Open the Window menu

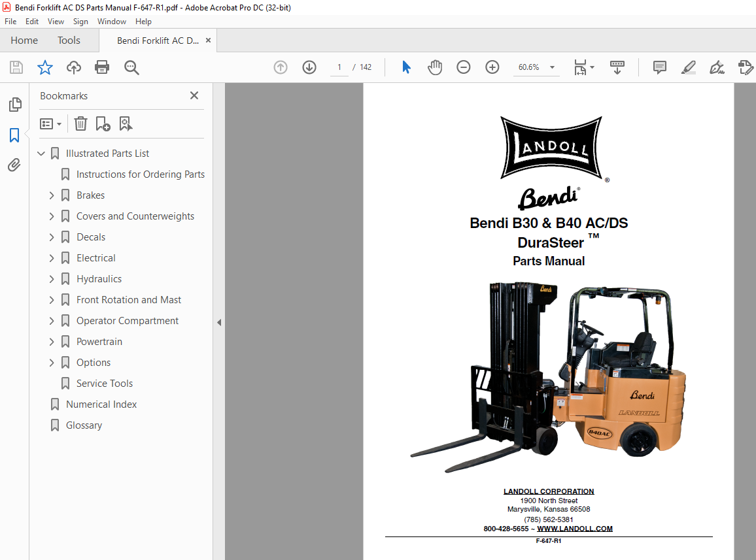(111, 21)
